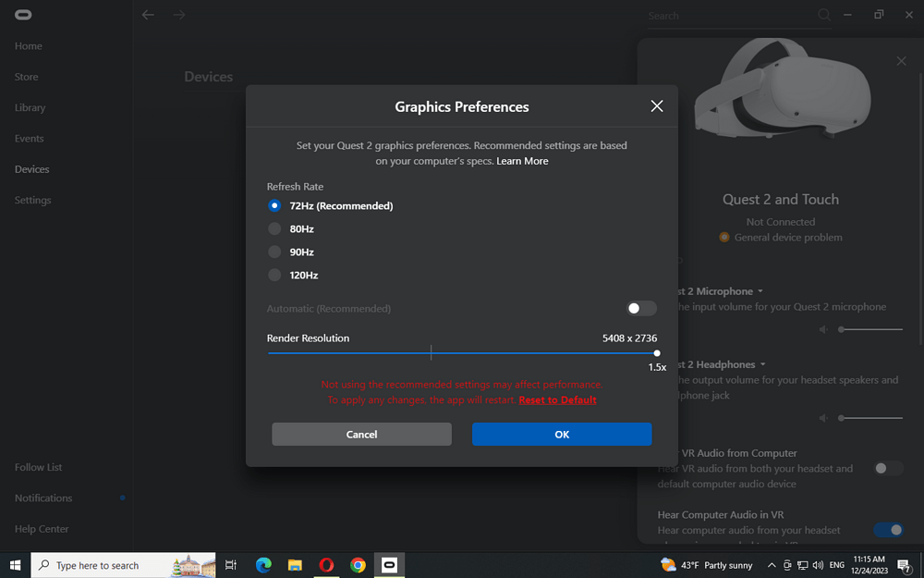Open Opera browser from taskbar
Viewport: 924px width, 578px height.
click(x=326, y=565)
